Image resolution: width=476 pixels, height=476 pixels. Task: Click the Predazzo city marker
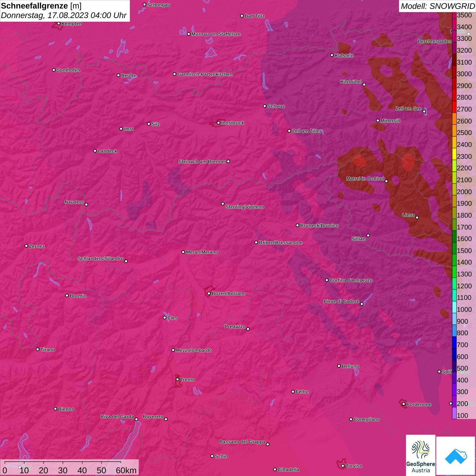click(248, 329)
